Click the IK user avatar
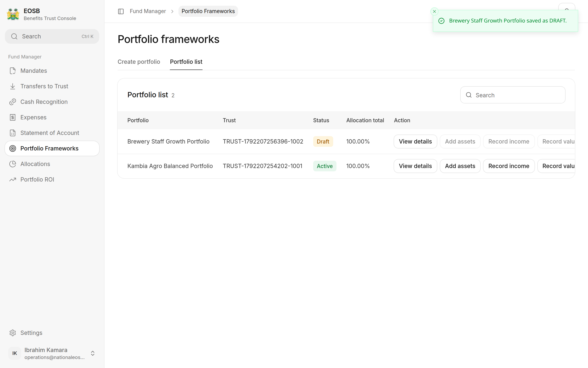Viewport: 588px width, 368px height. coord(14,353)
